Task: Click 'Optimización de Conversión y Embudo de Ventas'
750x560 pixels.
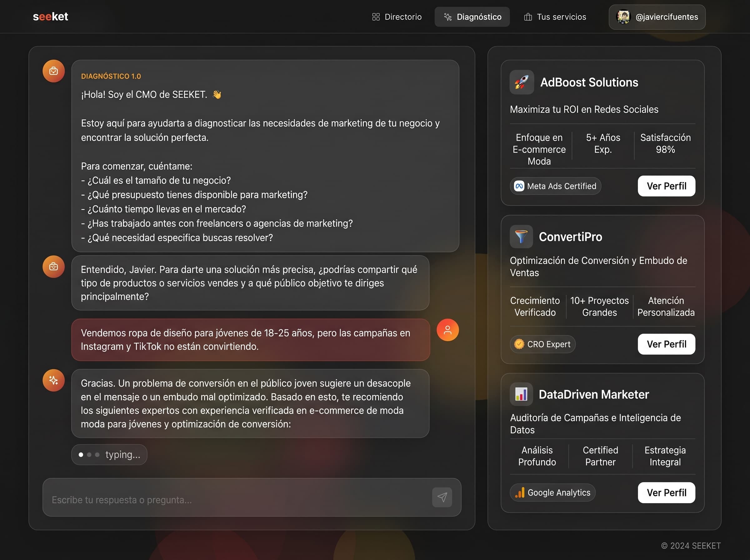Action: point(598,267)
